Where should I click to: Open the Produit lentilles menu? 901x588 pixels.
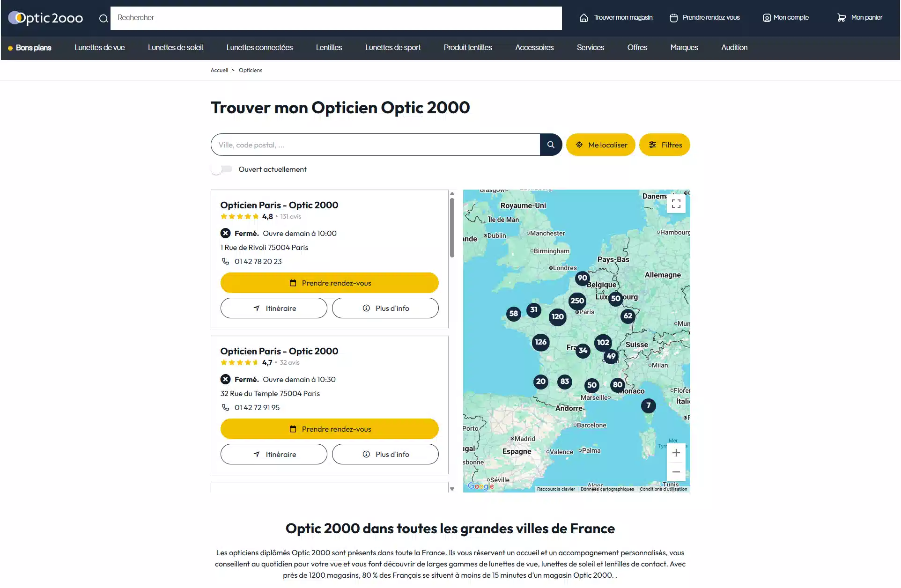click(468, 48)
